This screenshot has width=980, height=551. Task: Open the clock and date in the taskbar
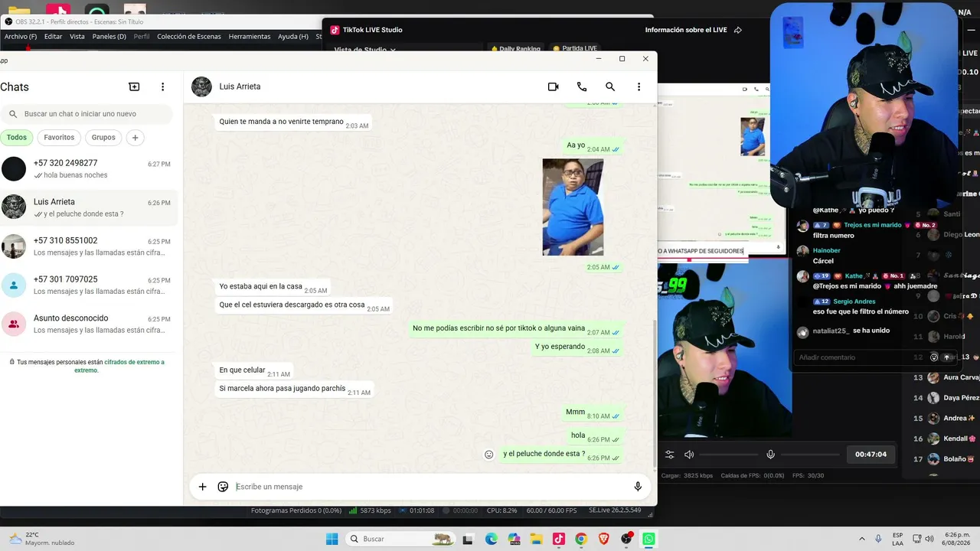(955, 539)
